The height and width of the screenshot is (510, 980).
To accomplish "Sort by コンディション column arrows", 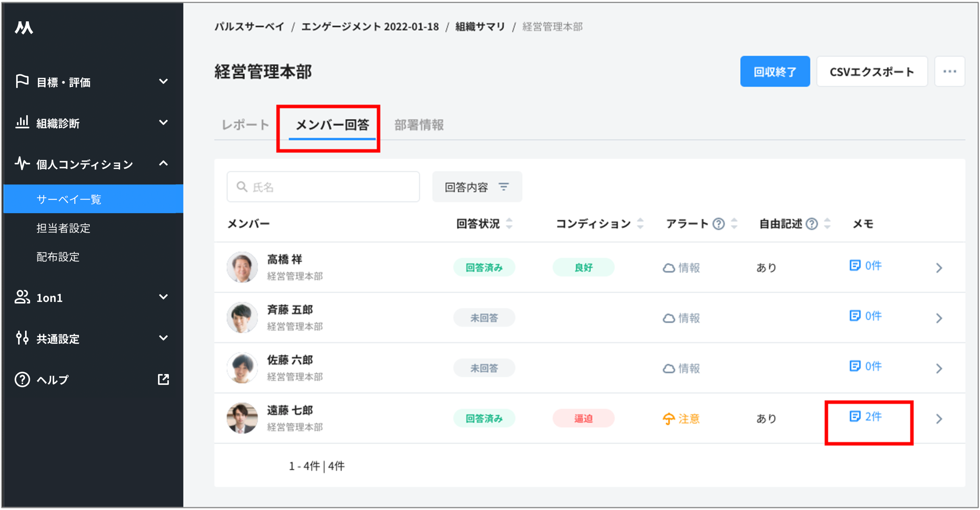I will pyautogui.click(x=640, y=224).
